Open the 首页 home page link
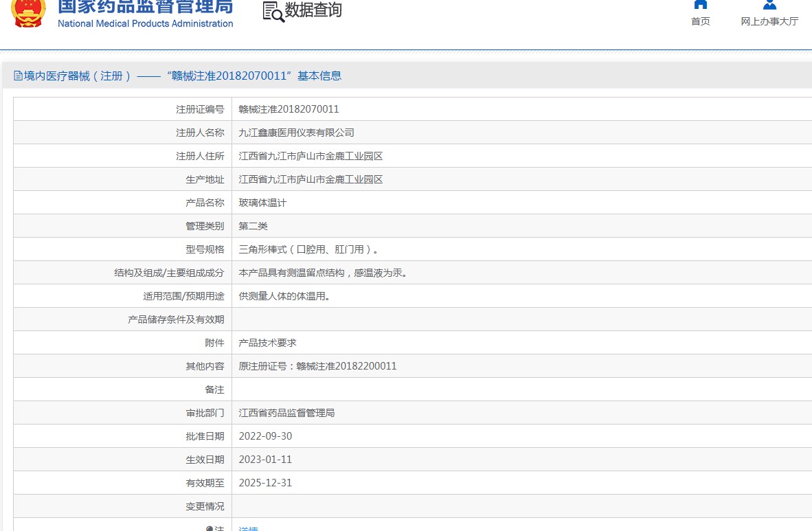The width and height of the screenshot is (812, 531). coord(700,21)
